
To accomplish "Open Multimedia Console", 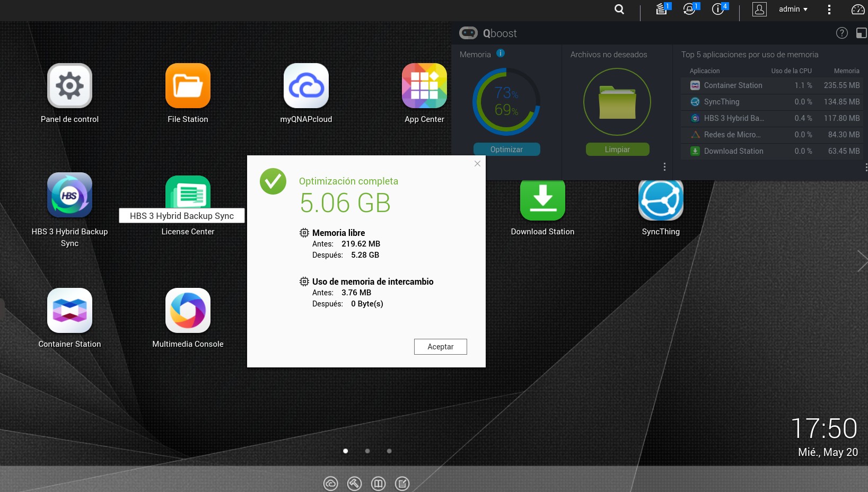I will tap(188, 311).
